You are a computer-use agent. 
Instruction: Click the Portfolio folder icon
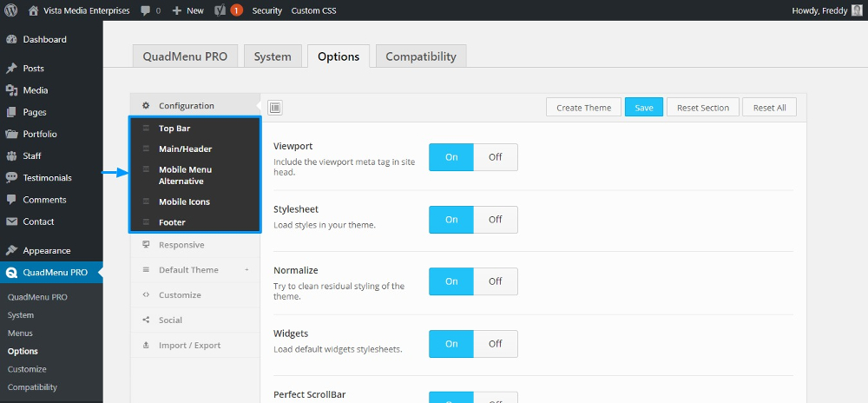[11, 134]
